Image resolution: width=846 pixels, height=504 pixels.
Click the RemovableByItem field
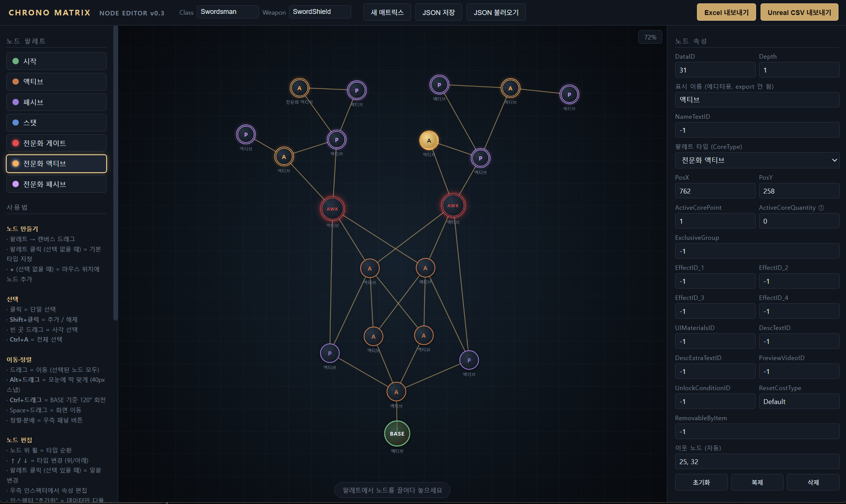757,432
